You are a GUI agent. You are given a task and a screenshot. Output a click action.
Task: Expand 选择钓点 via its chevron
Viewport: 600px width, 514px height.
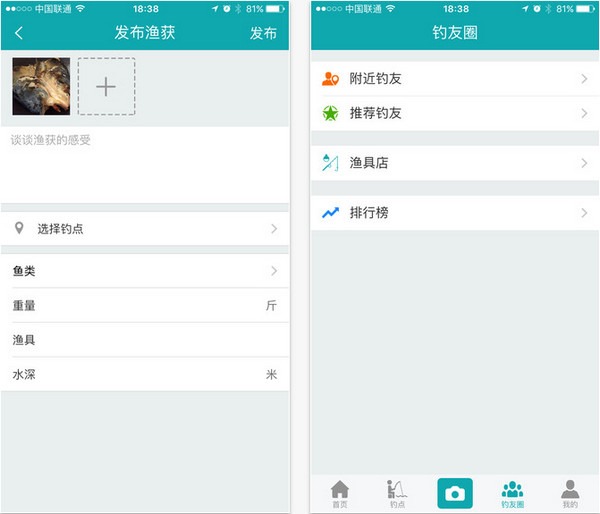click(274, 228)
